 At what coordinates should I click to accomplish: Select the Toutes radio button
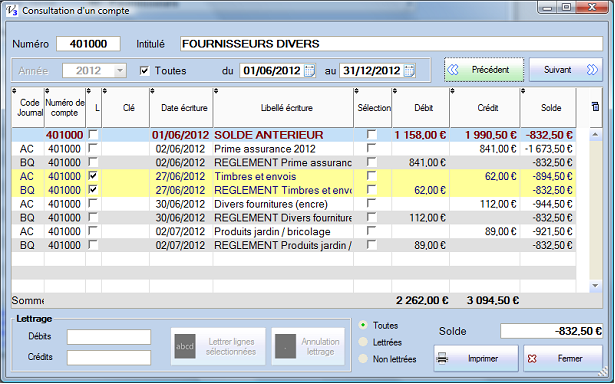(x=363, y=325)
